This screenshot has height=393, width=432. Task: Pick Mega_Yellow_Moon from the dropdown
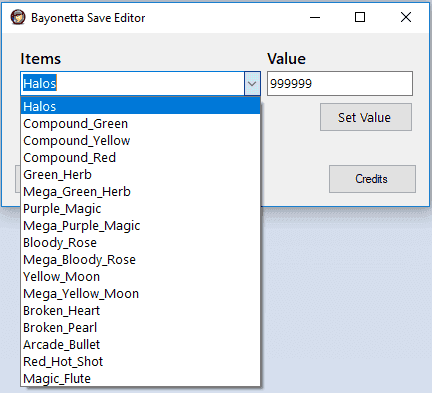tap(140, 293)
